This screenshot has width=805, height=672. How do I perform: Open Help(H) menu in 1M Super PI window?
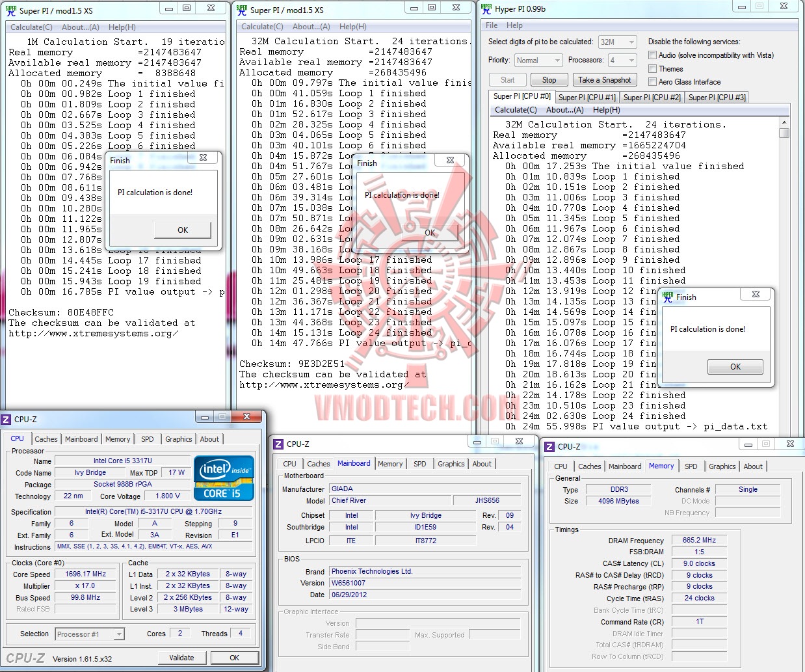pos(122,27)
